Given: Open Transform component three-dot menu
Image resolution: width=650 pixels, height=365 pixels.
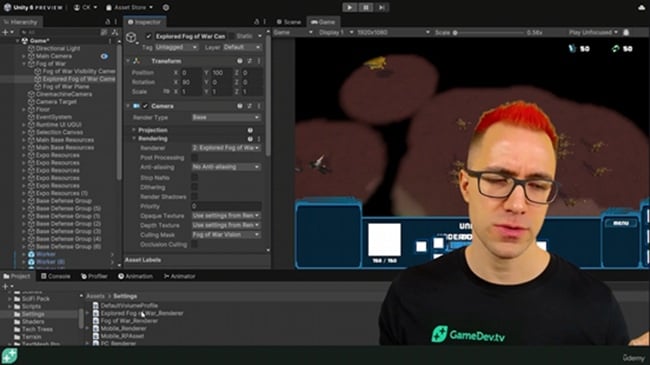Looking at the screenshot, I should 259,61.
